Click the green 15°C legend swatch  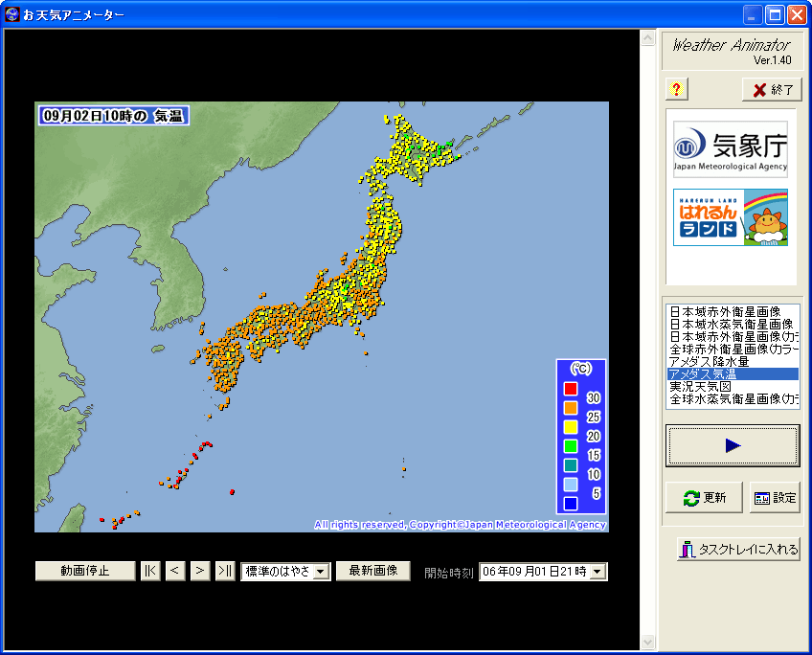tap(571, 446)
